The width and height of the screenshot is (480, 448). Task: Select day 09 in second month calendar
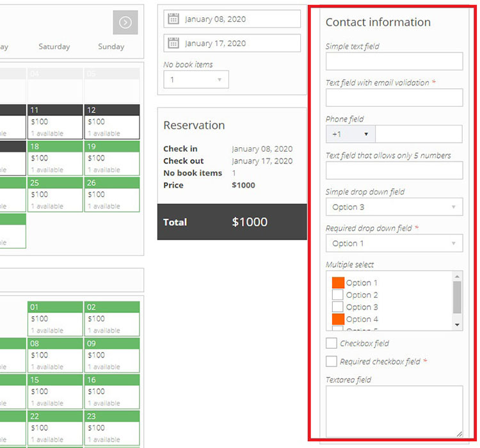point(112,355)
